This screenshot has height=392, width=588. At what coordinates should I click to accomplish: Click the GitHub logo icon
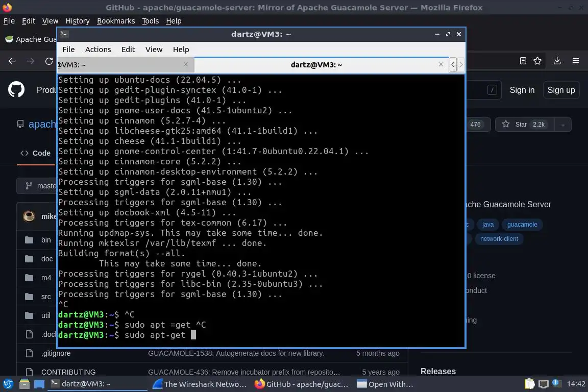pos(16,90)
